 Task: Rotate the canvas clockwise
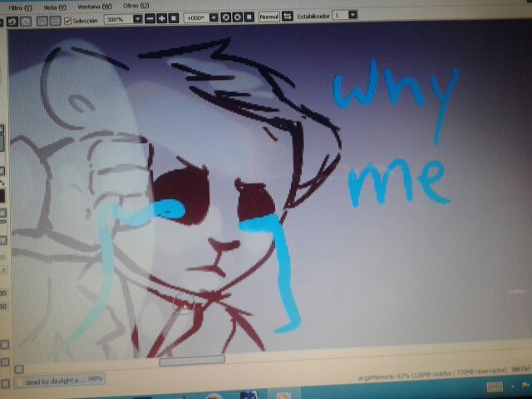tap(236, 17)
